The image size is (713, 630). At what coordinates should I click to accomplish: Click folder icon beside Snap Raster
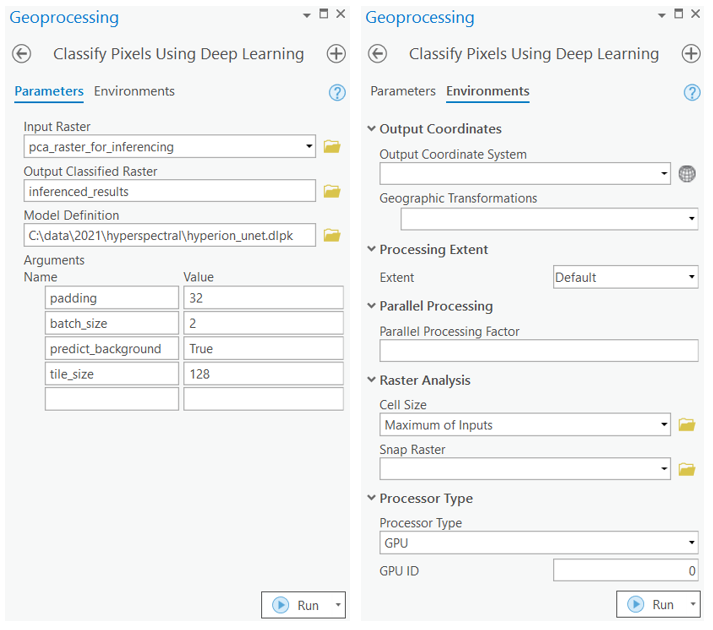(686, 469)
